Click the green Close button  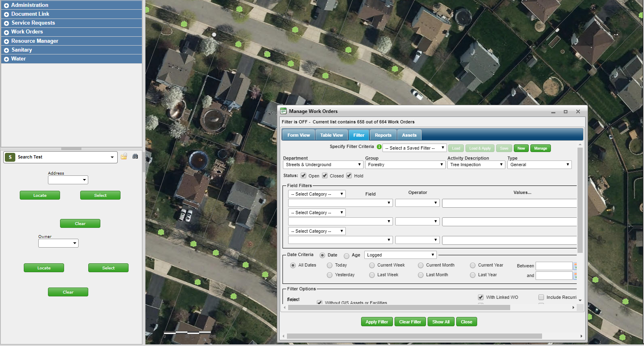(x=467, y=322)
